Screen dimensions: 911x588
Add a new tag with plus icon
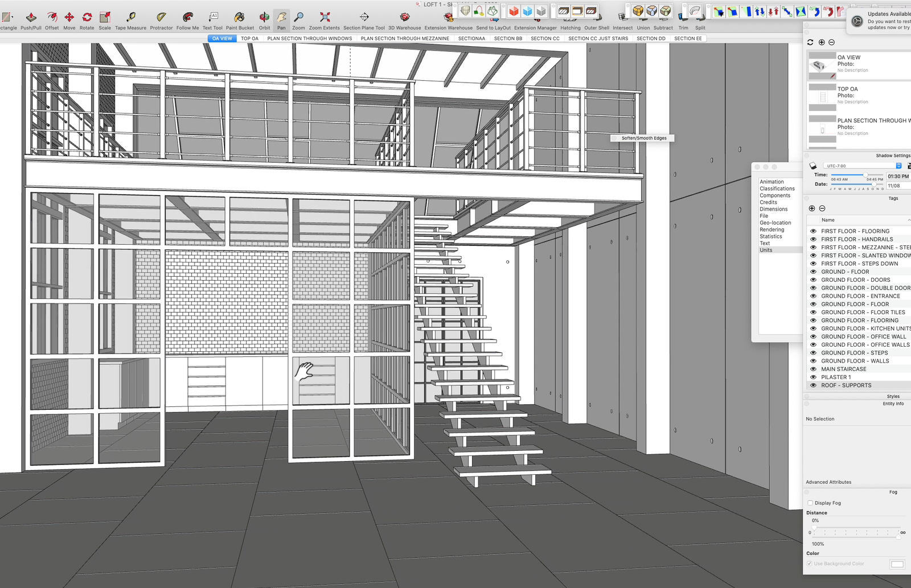[812, 208]
